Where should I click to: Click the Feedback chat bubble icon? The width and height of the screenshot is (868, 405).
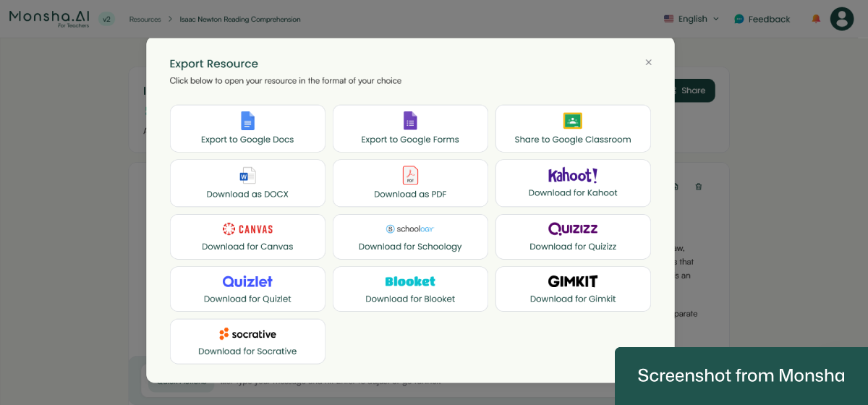739,19
